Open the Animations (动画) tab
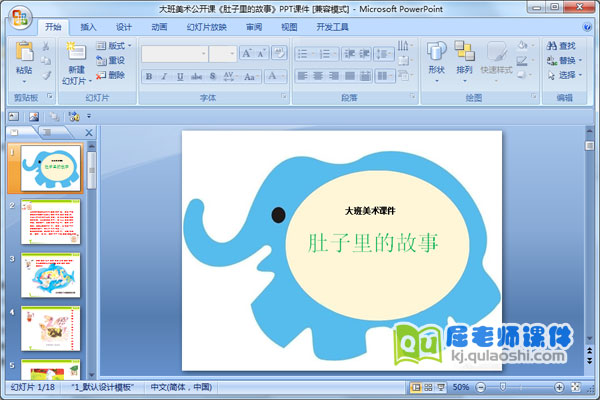Screen dimensions: 600x400 (159, 27)
